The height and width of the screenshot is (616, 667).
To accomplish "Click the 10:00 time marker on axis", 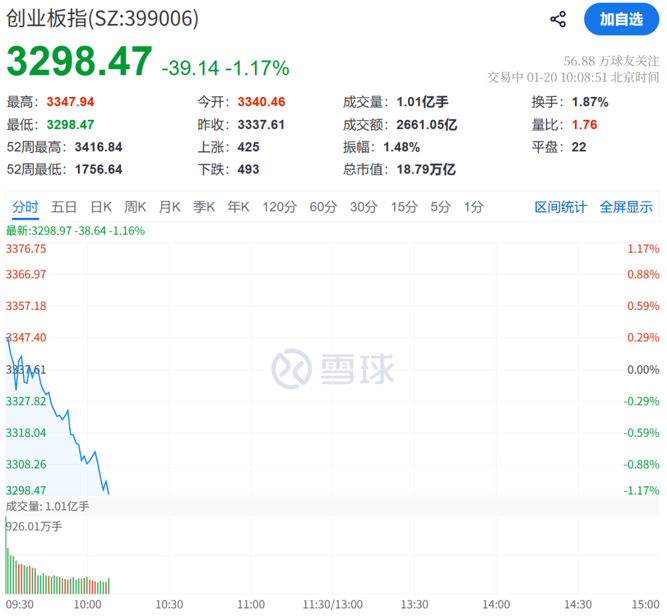I will click(x=88, y=604).
